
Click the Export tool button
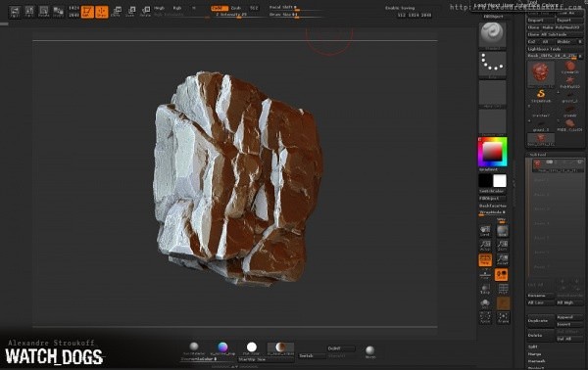coord(569,21)
